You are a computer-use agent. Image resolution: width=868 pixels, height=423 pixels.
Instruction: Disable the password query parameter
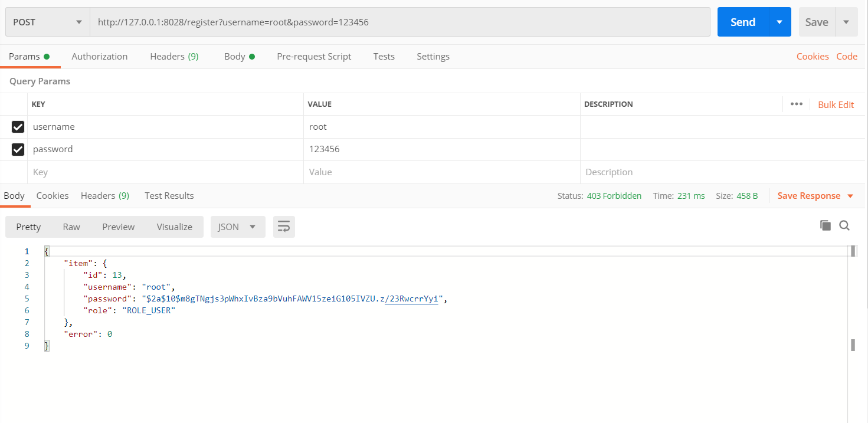[x=18, y=149]
